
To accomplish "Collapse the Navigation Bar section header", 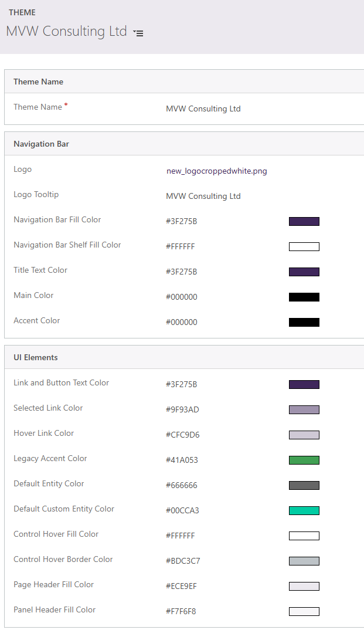I will [41, 144].
